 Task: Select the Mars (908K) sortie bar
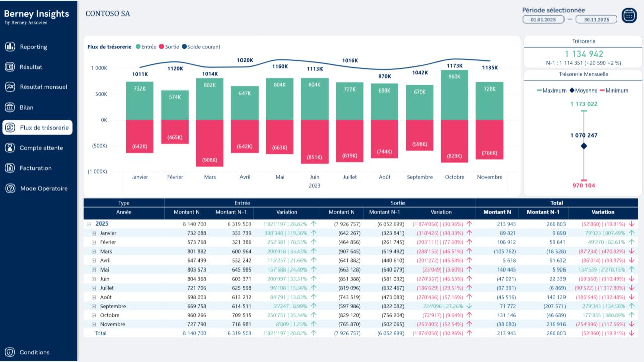pyautogui.click(x=210, y=143)
